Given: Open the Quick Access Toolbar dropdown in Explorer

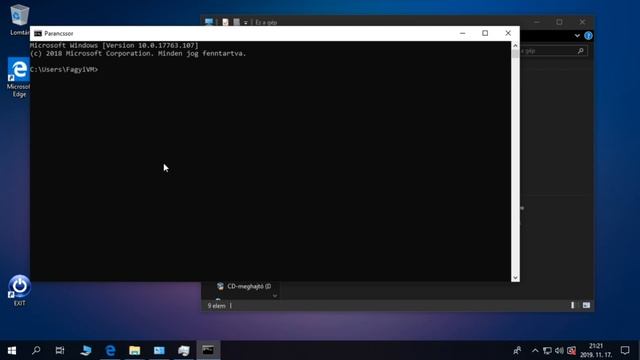Looking at the screenshot, I should coord(246,22).
